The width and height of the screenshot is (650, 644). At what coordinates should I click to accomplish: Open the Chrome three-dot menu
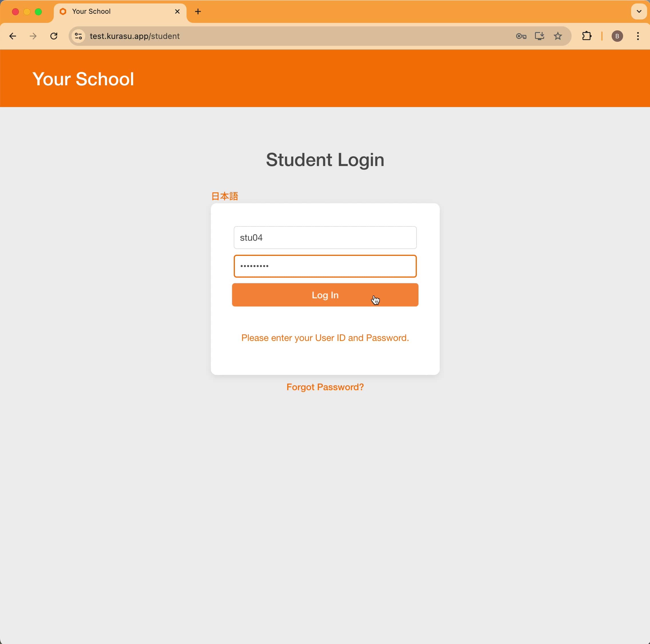[x=638, y=36]
